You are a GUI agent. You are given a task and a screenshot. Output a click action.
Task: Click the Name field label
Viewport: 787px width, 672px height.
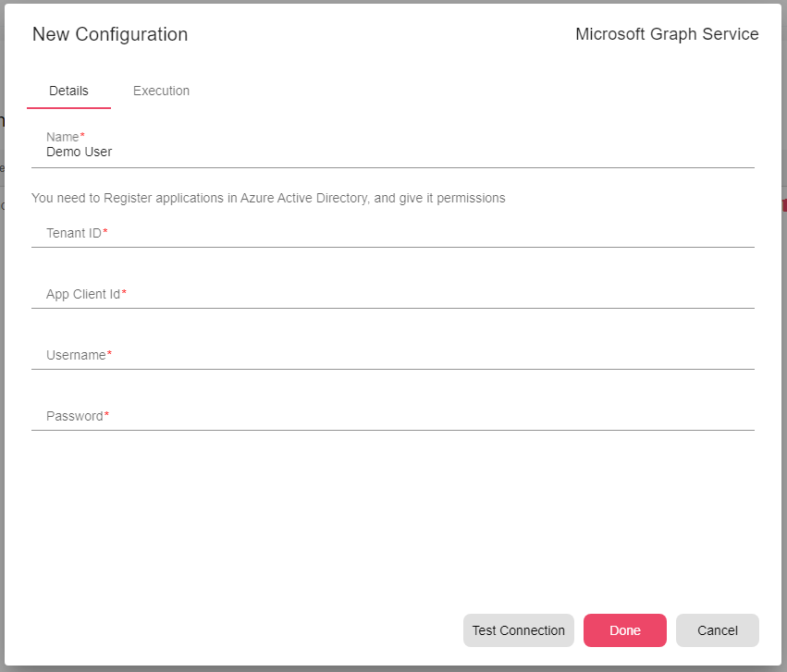point(64,137)
